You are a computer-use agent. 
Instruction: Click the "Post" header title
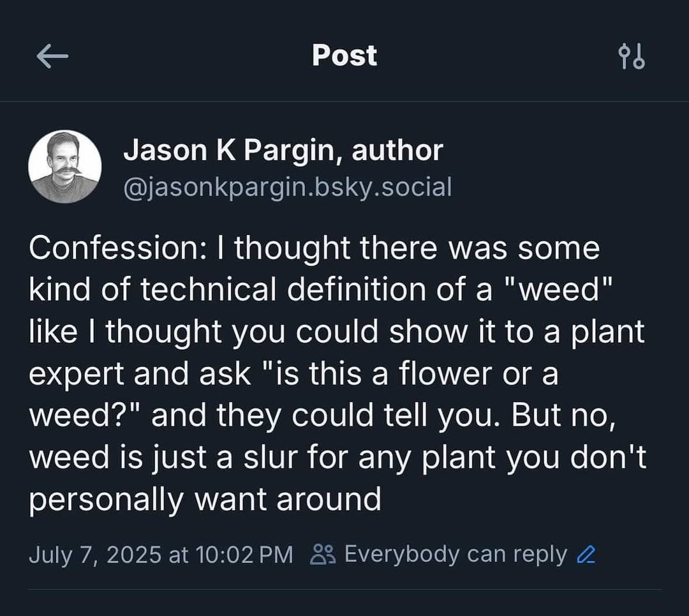click(x=344, y=56)
